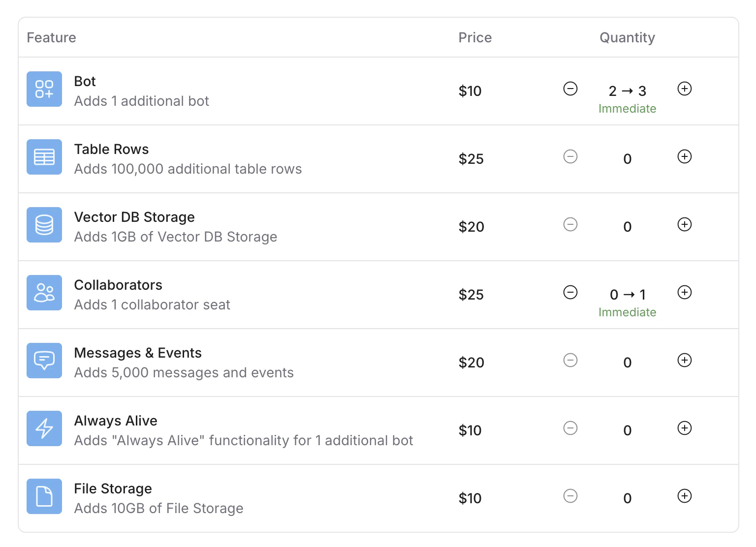Click the Bot feature icon
Viewport: 756px width, 547px height.
tap(44, 89)
